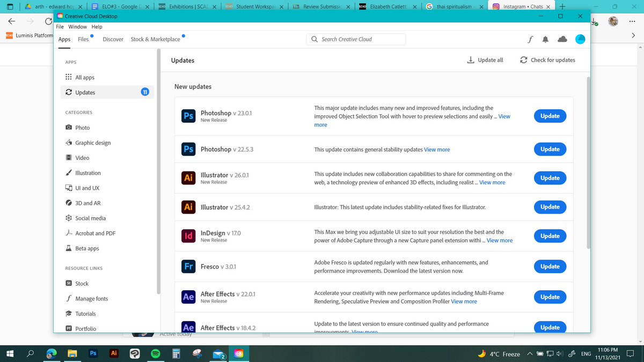Click Check for updates
This screenshot has width=644, height=362.
click(x=547, y=60)
